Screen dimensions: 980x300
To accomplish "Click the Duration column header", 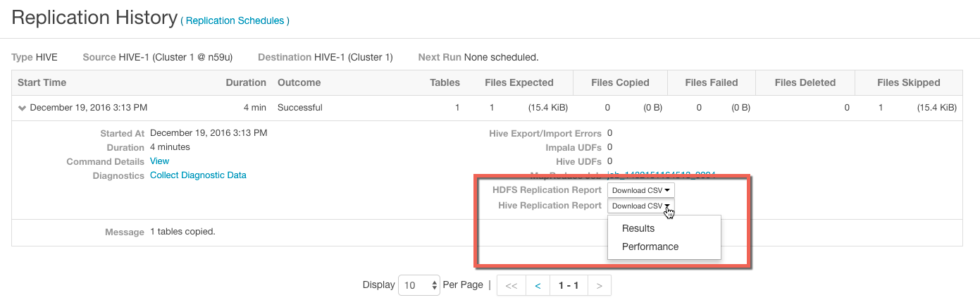I will 245,82.
